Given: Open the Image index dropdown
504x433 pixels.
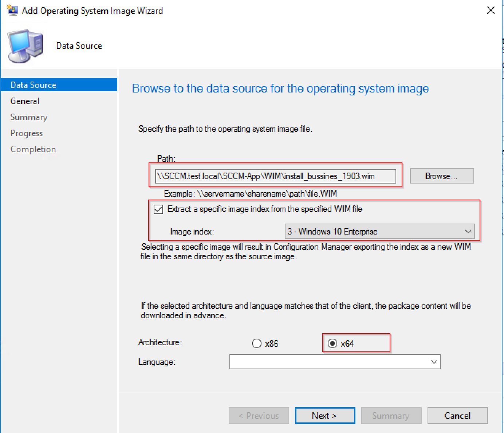Looking at the screenshot, I should [379, 232].
